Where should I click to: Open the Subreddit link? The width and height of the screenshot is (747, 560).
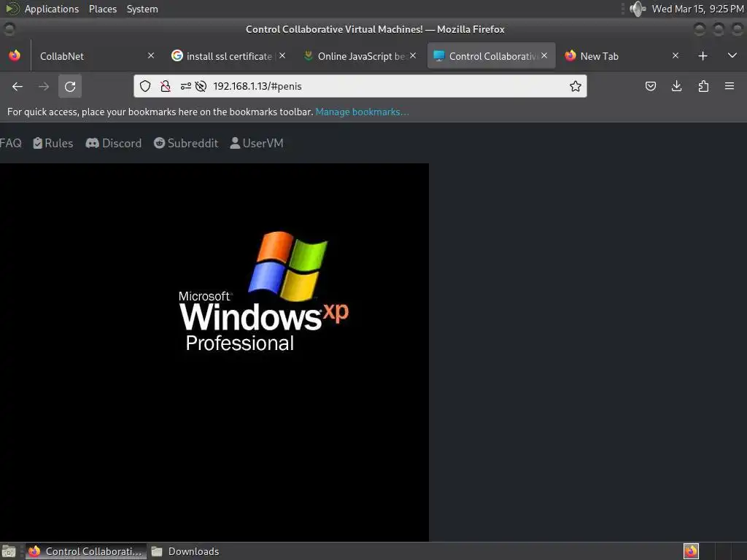186,144
